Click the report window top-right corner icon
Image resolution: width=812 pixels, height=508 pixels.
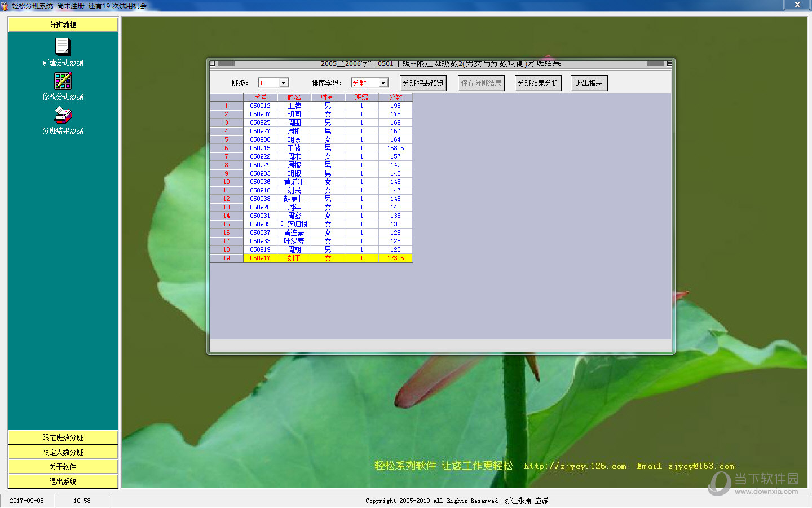click(x=669, y=63)
